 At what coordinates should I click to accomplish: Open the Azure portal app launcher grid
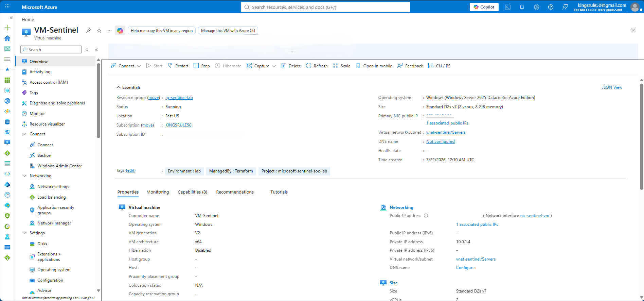point(7,7)
